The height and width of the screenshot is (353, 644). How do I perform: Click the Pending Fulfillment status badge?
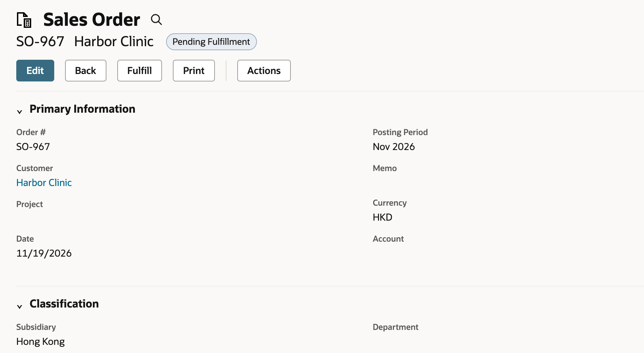211,42
